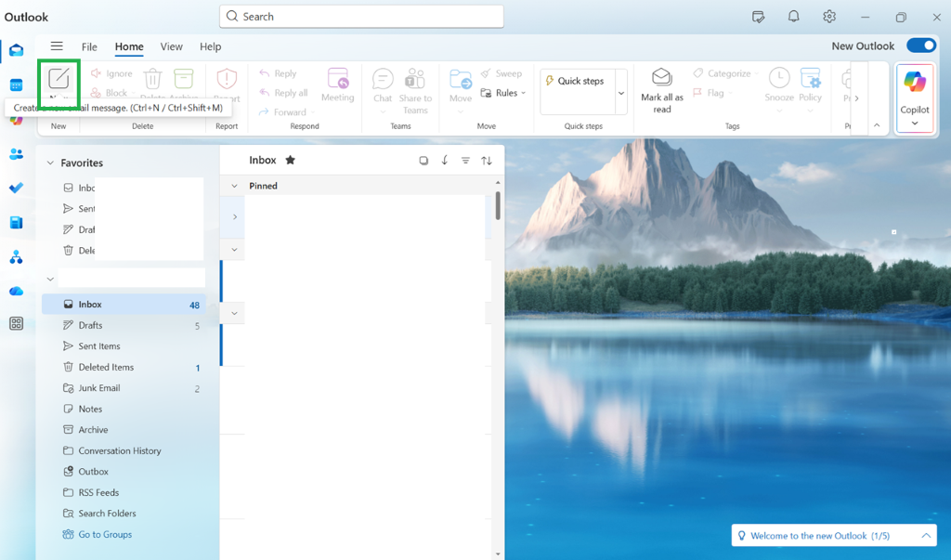951x560 pixels.
Task: Open the People app in left rail
Action: tap(17, 154)
